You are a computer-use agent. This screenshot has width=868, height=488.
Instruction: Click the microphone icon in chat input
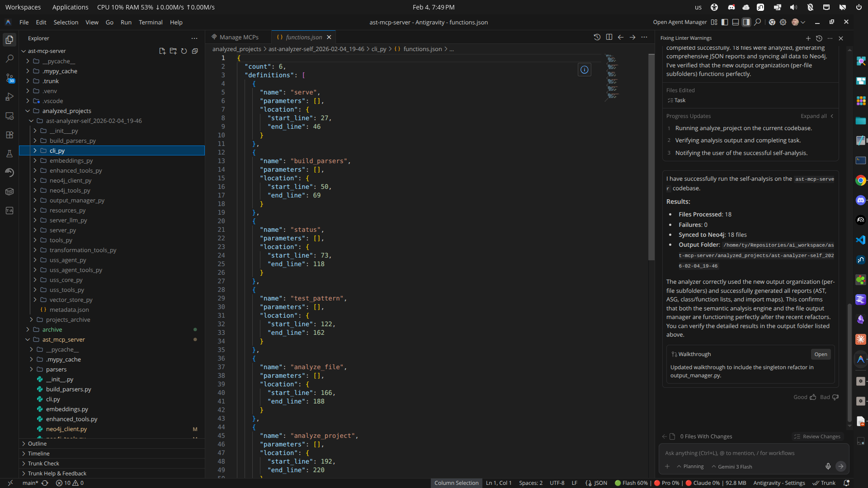coord(828,466)
